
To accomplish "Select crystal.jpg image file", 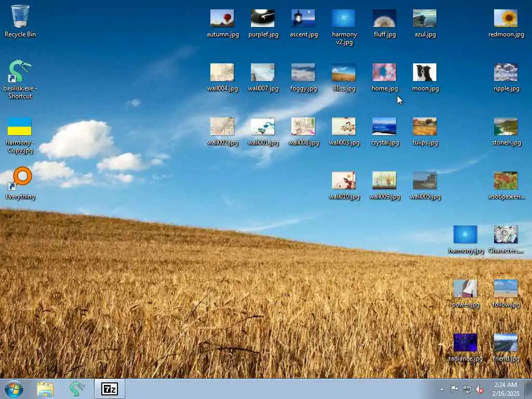I will (x=384, y=131).
